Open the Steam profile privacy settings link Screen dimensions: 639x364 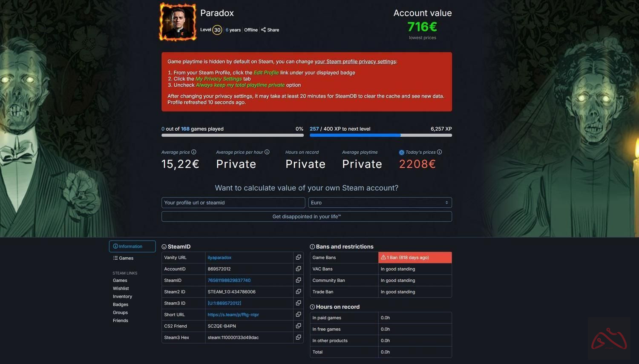pyautogui.click(x=355, y=62)
